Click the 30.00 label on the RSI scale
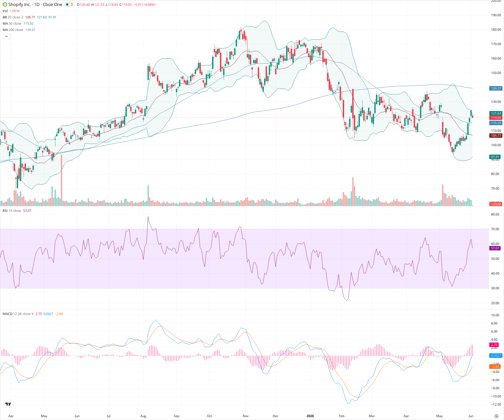This screenshot has height=420, width=504. coord(495,288)
